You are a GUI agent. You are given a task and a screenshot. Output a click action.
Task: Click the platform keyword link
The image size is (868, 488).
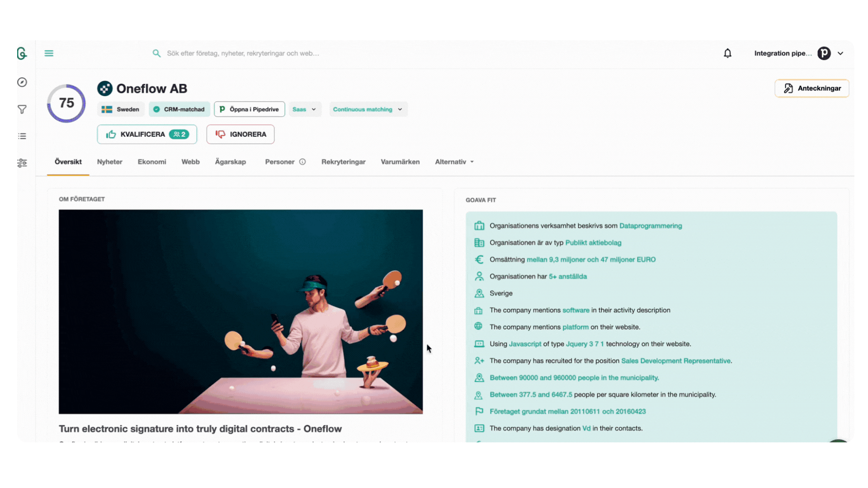point(576,327)
